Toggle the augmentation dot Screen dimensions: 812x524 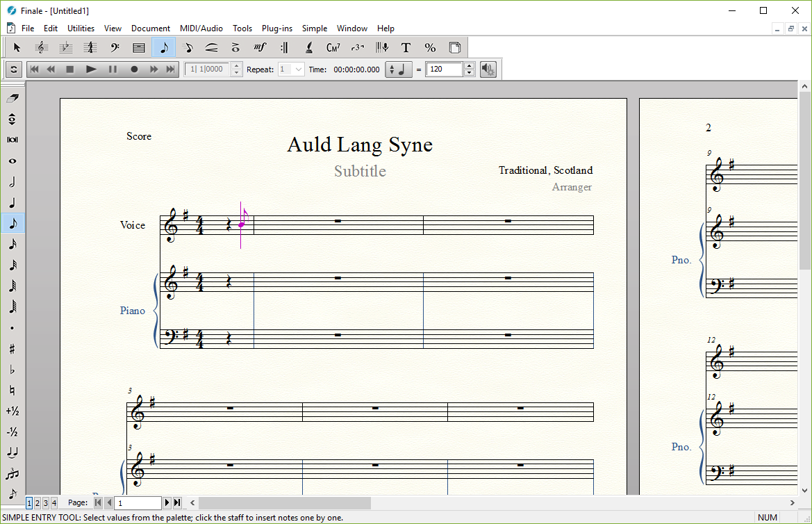click(13, 327)
